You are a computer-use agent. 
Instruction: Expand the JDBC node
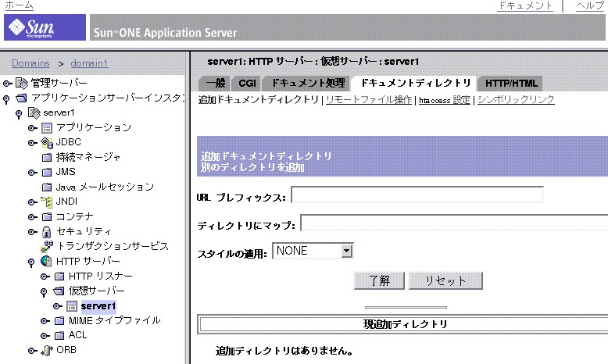point(32,143)
